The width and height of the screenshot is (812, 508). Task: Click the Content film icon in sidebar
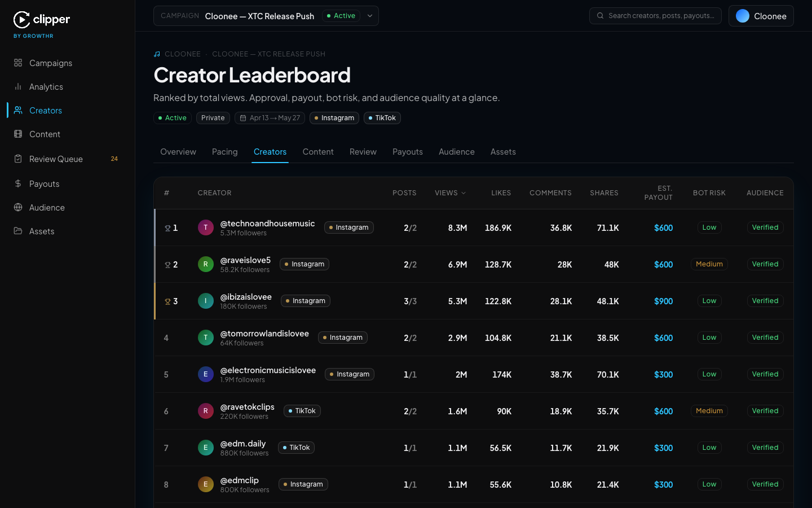pyautogui.click(x=18, y=134)
